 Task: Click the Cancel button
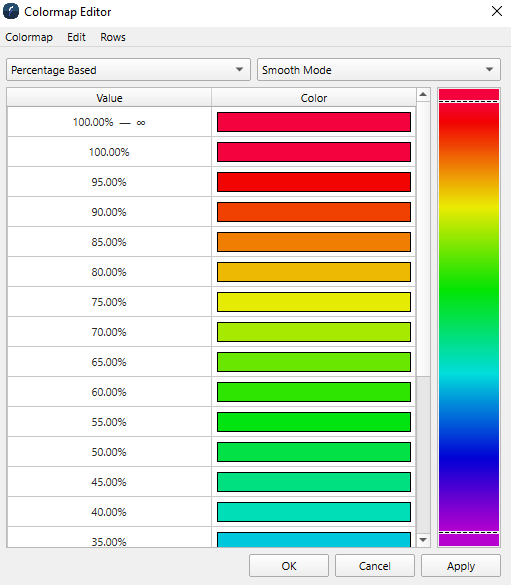point(374,566)
